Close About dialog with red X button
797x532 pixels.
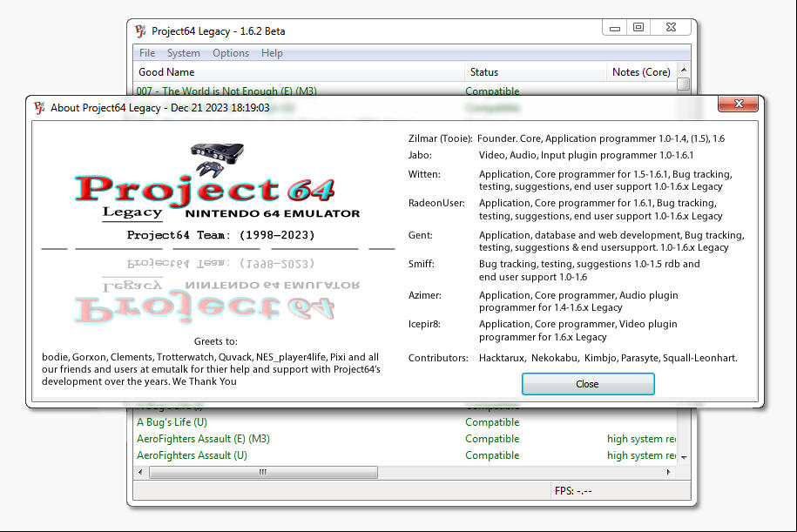pyautogui.click(x=738, y=104)
